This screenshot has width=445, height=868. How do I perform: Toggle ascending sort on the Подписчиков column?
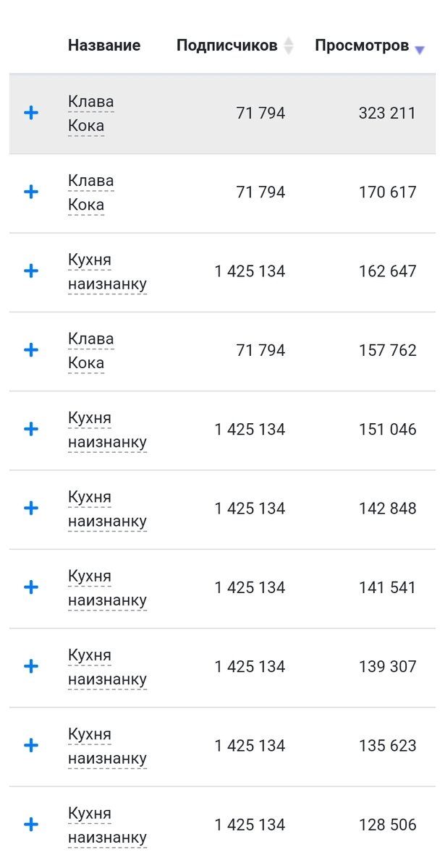289,41
